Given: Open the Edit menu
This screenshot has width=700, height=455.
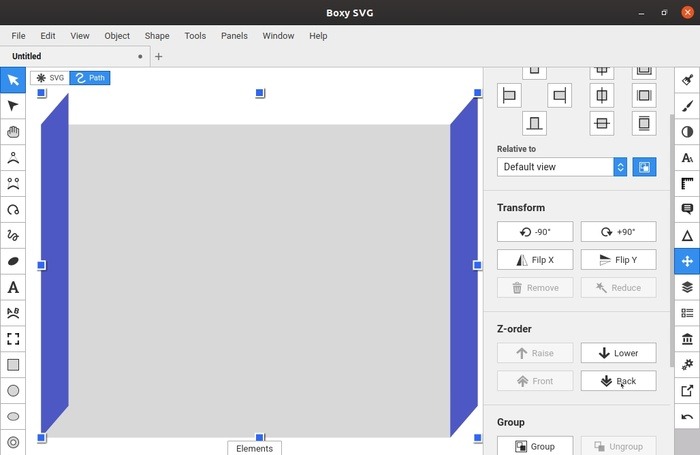Looking at the screenshot, I should tap(48, 36).
